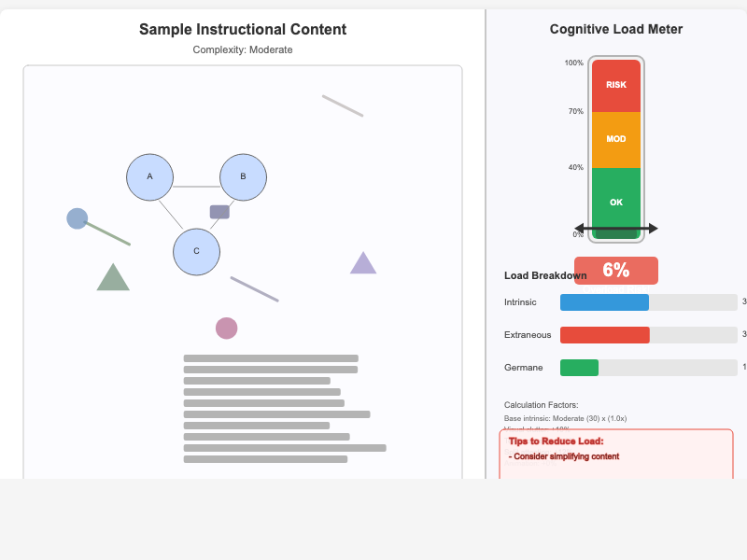Select node C in the diagram

[196, 251]
